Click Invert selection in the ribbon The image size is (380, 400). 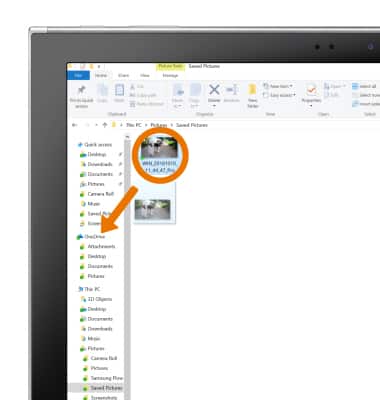(x=366, y=104)
